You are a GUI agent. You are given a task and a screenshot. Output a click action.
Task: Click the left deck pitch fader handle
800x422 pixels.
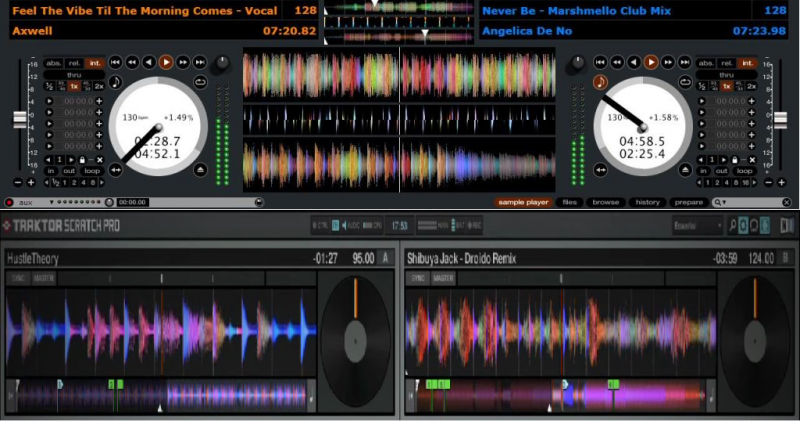coord(20,118)
